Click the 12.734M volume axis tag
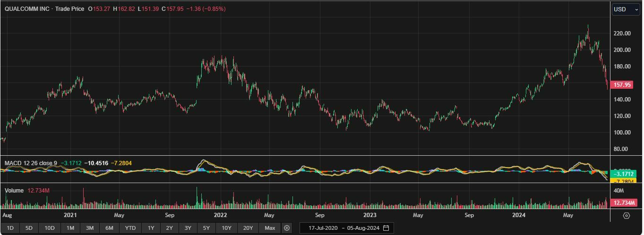Viewport: 644px width, 235px height. coord(623,203)
